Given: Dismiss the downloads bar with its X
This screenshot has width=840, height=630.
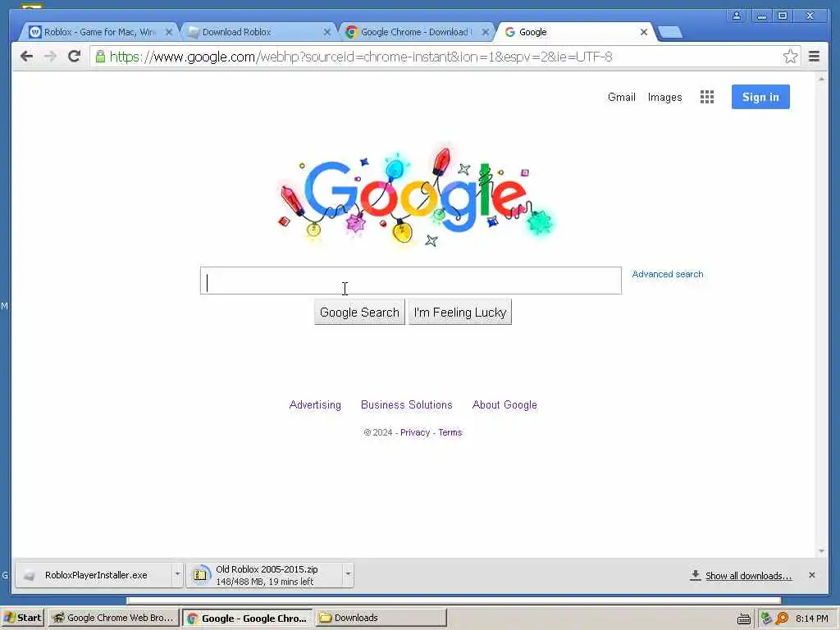Looking at the screenshot, I should point(812,575).
